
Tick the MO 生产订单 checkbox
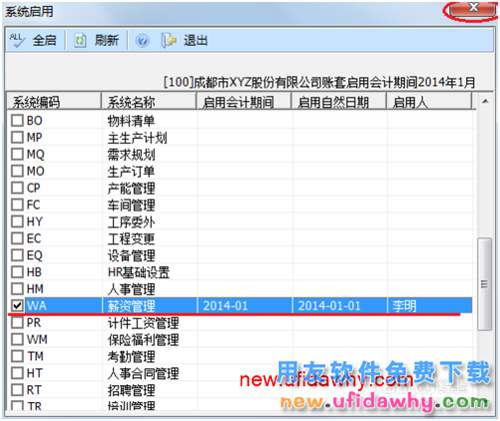point(17,171)
